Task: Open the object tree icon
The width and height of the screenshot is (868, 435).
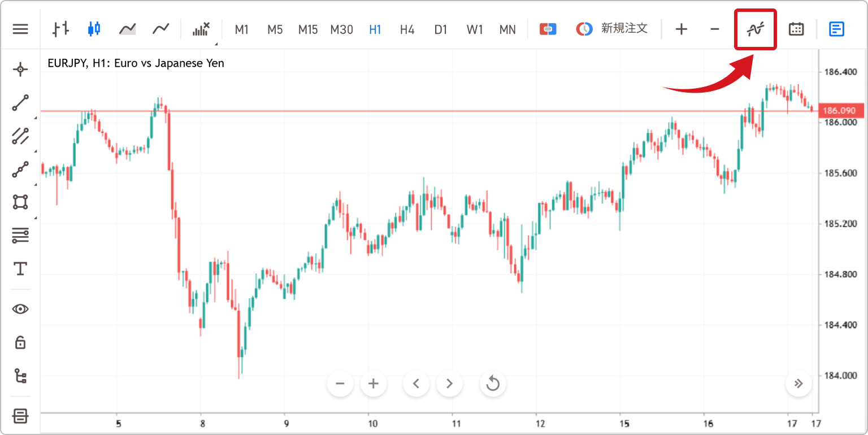Action: coord(20,376)
